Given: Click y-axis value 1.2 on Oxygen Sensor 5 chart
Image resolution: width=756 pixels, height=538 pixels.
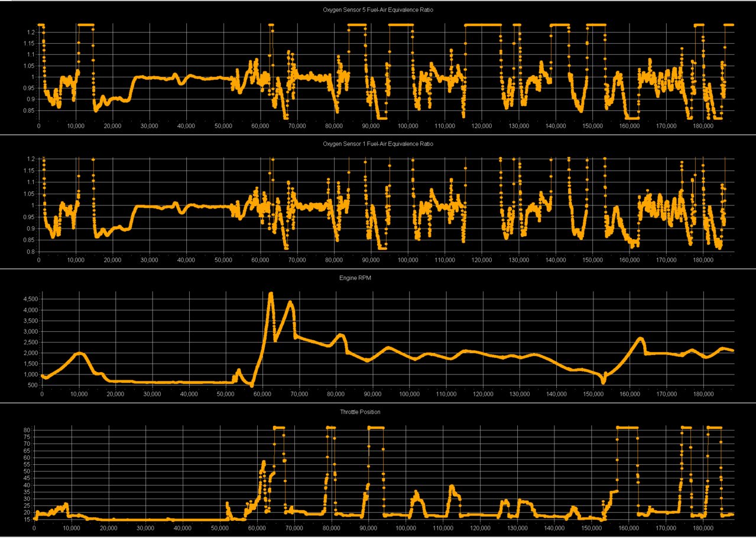Looking at the screenshot, I should 31,32.
